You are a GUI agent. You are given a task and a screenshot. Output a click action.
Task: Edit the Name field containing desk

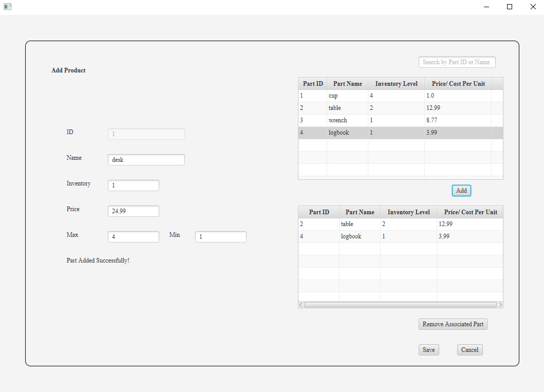(x=146, y=160)
